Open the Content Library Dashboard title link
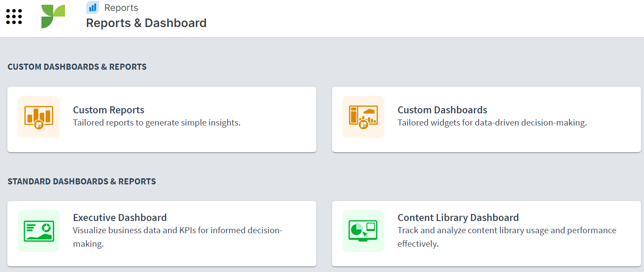 458,218
